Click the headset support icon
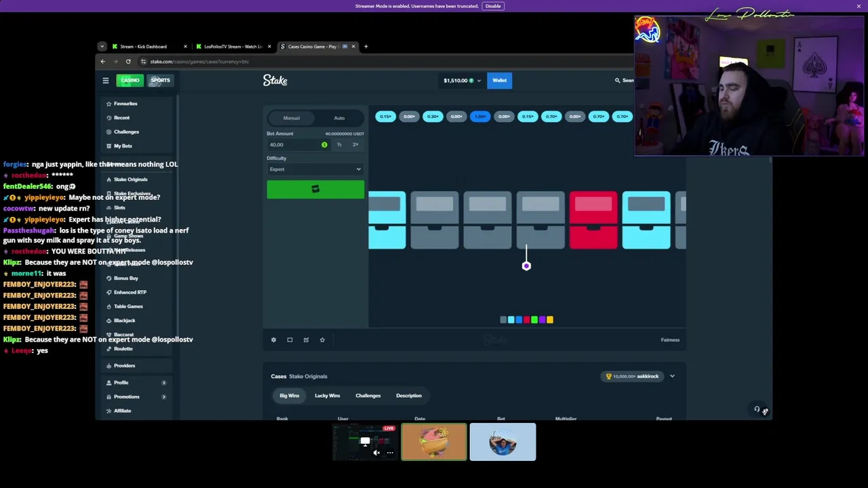 tap(757, 409)
